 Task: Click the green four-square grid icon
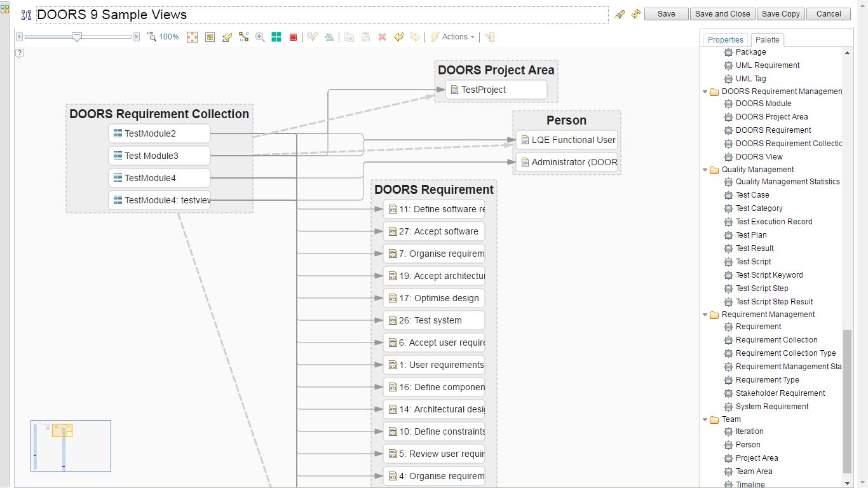tap(276, 37)
